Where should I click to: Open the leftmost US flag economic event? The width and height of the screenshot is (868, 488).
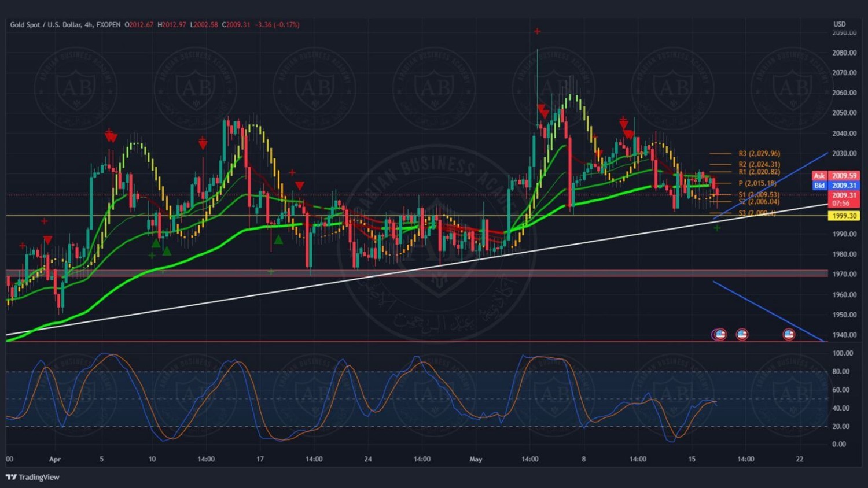(x=719, y=334)
